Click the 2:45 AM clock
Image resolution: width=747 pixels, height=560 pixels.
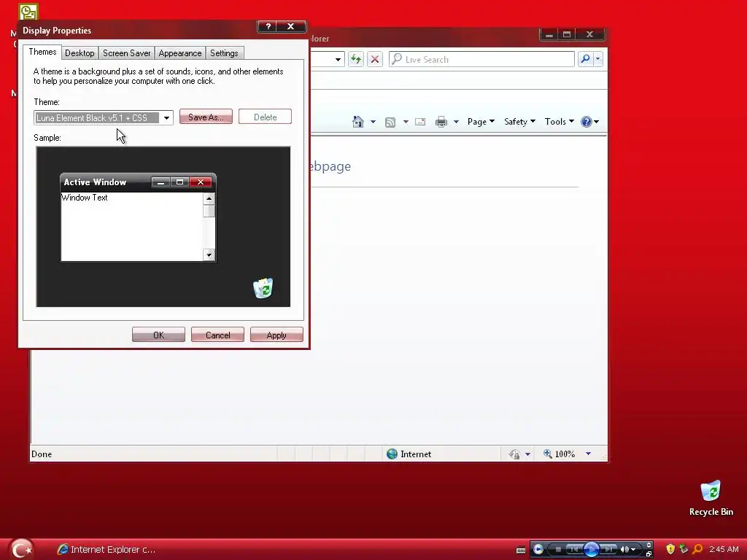pos(724,549)
